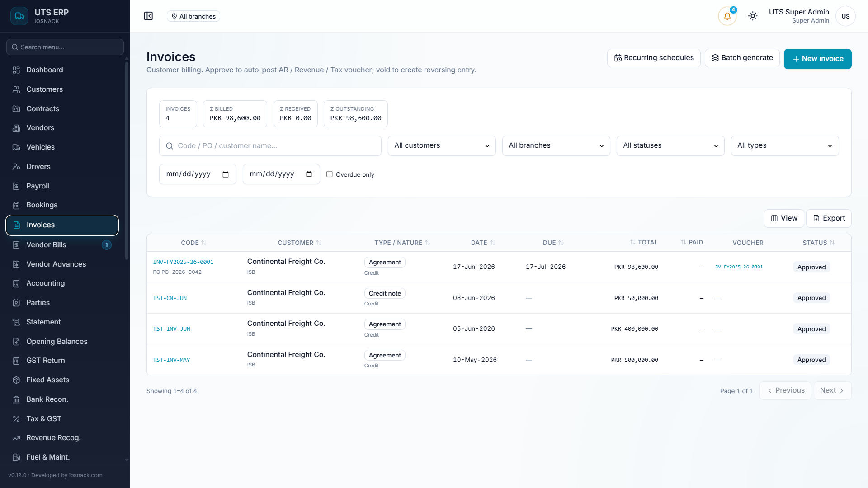
Task: Click the Vendors building icon in sidebar
Action: (x=16, y=128)
